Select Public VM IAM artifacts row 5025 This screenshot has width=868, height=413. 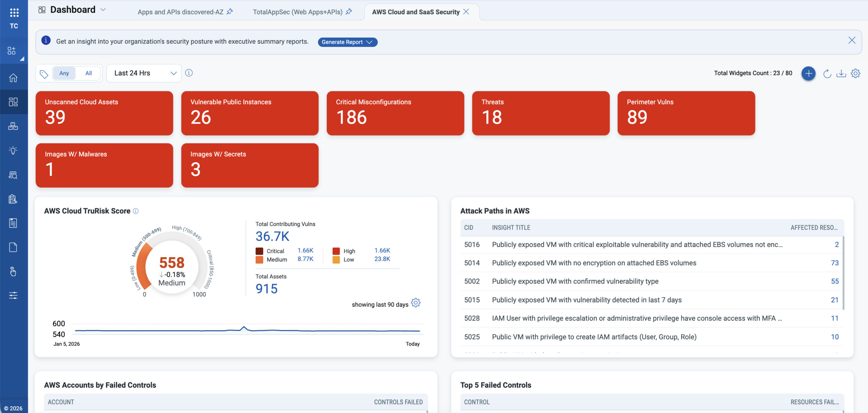[x=651, y=337]
